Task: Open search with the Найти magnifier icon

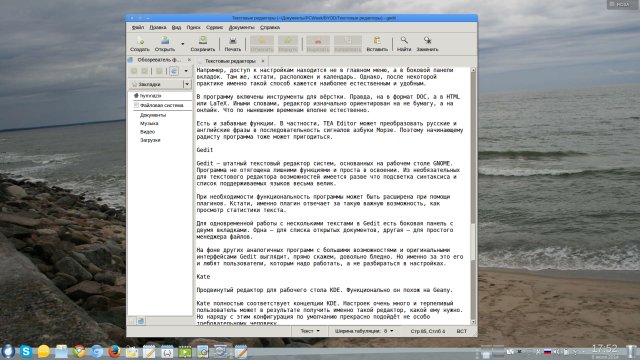Action: click(404, 44)
